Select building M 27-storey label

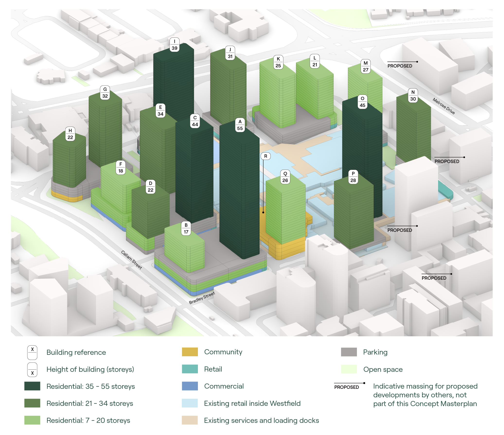[365, 66]
